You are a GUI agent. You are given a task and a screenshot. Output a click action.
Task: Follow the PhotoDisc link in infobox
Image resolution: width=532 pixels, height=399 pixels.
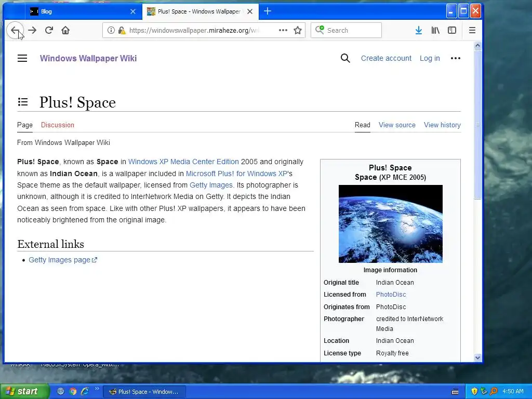(391, 295)
